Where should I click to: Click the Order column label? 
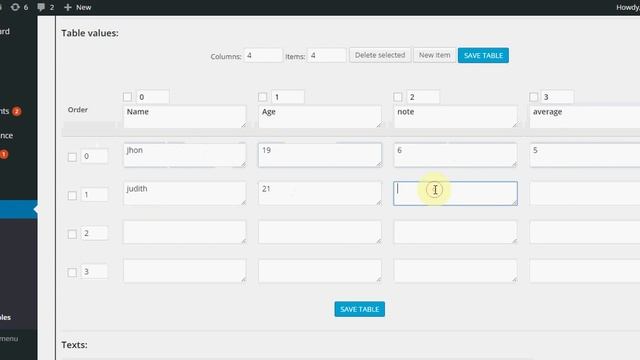coord(78,110)
